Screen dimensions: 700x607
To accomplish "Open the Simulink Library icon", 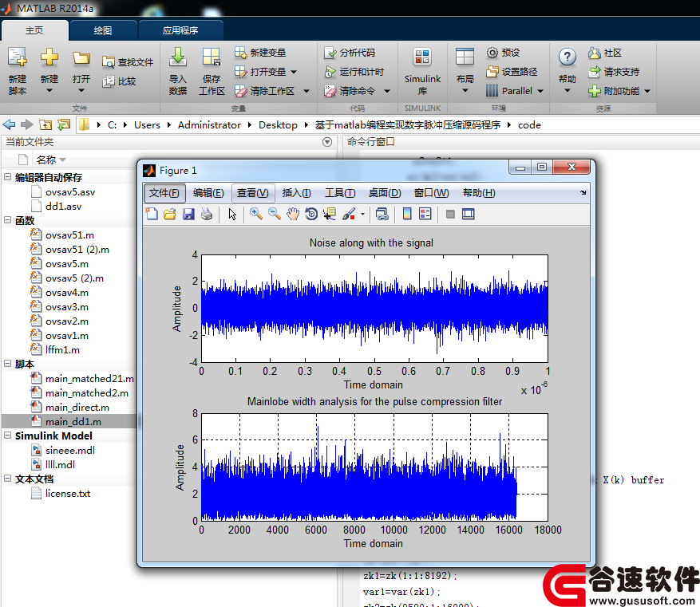I will pos(422,58).
